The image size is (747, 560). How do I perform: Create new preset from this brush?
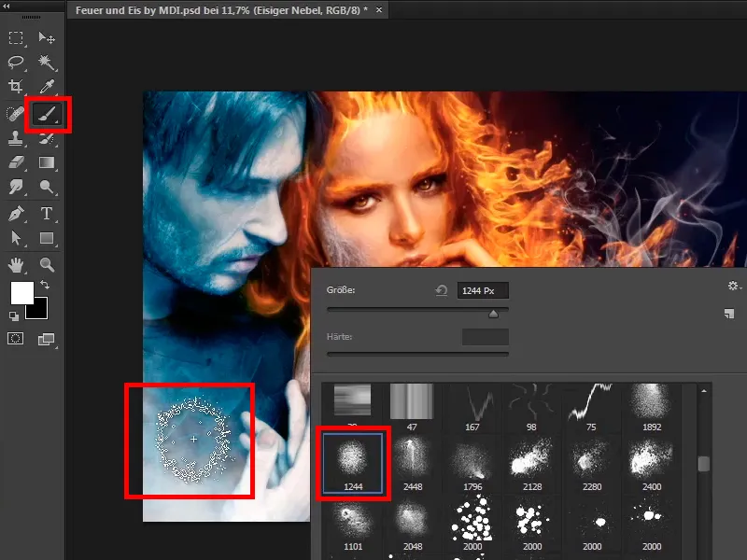click(729, 314)
